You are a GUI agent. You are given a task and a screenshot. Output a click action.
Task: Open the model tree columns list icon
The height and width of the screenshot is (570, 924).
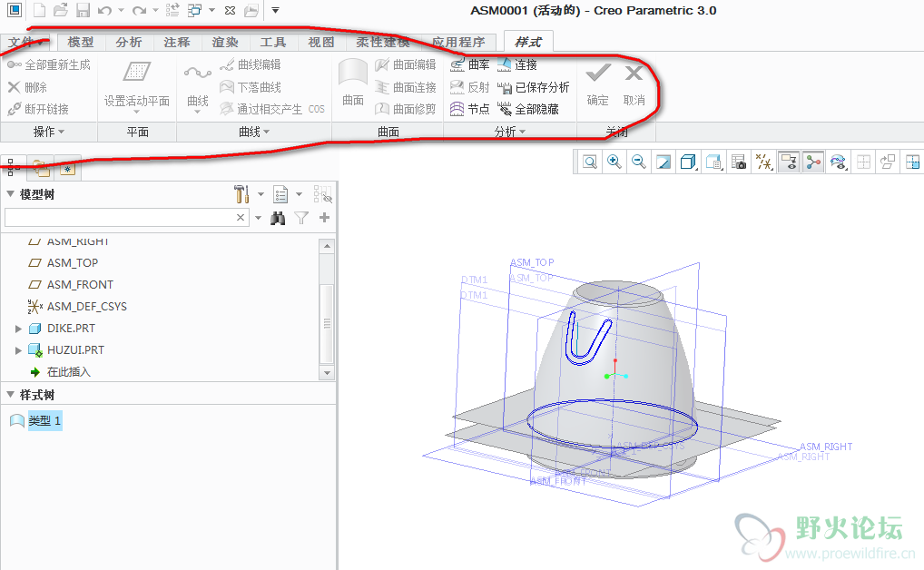(280, 194)
